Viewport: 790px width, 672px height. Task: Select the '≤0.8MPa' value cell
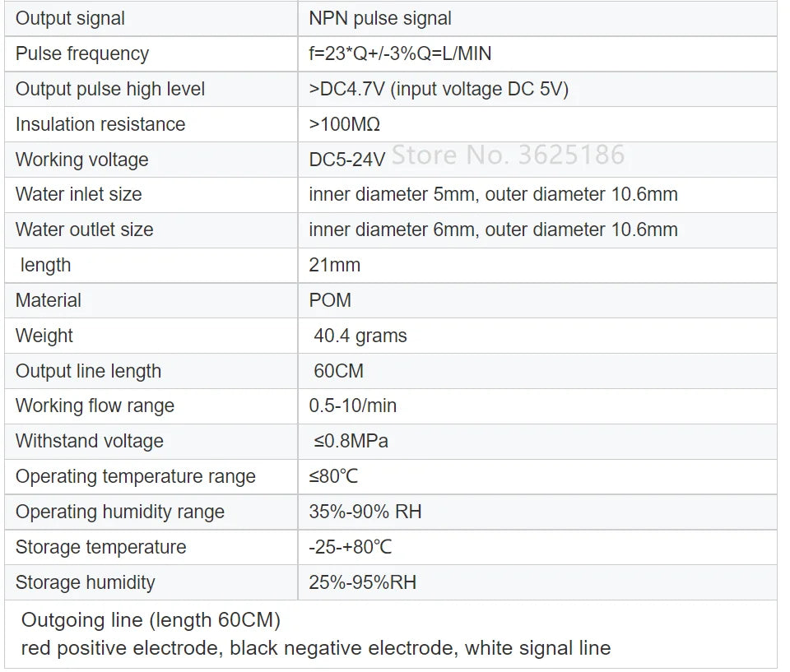tap(351, 441)
